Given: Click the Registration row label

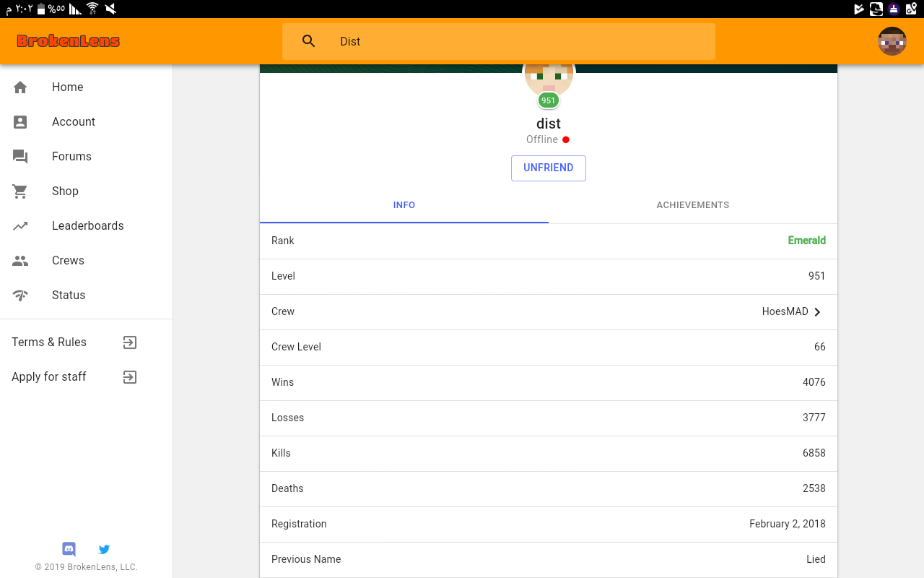Looking at the screenshot, I should pyautogui.click(x=299, y=524).
